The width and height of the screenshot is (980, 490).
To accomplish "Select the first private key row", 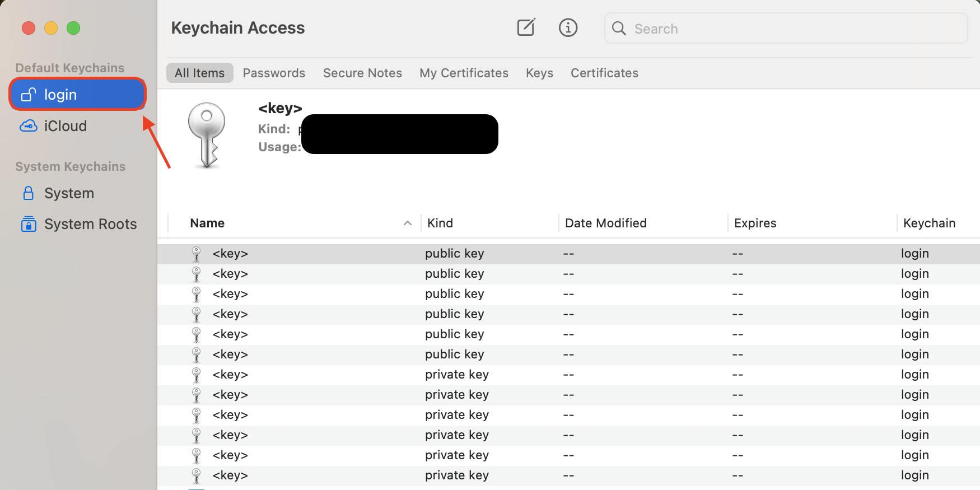I will [392, 374].
